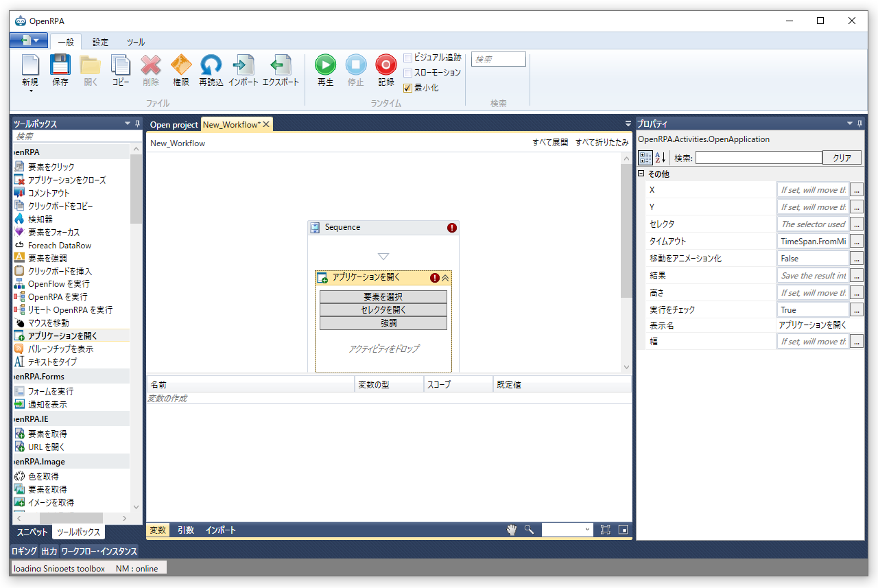Select バルーンチップを表示 toolbox item

(x=60, y=349)
